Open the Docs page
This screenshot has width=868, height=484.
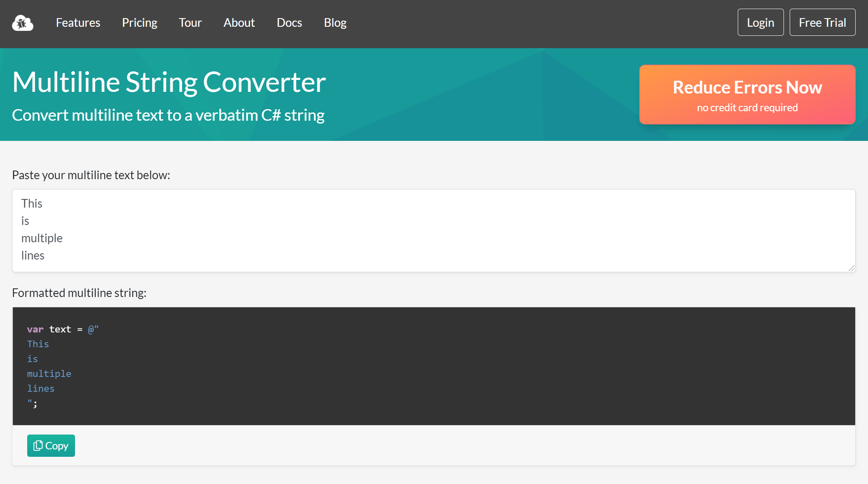289,23
